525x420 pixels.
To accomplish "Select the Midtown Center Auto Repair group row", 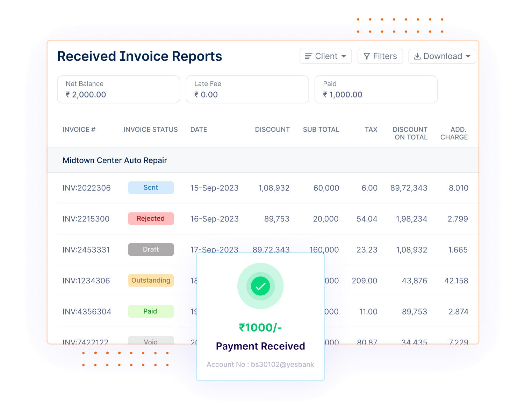I will 263,160.
